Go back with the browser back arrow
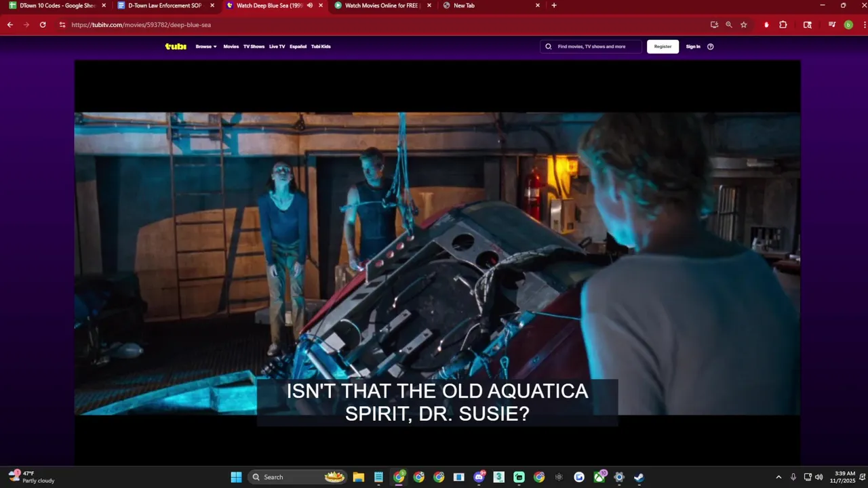 coord(10,24)
